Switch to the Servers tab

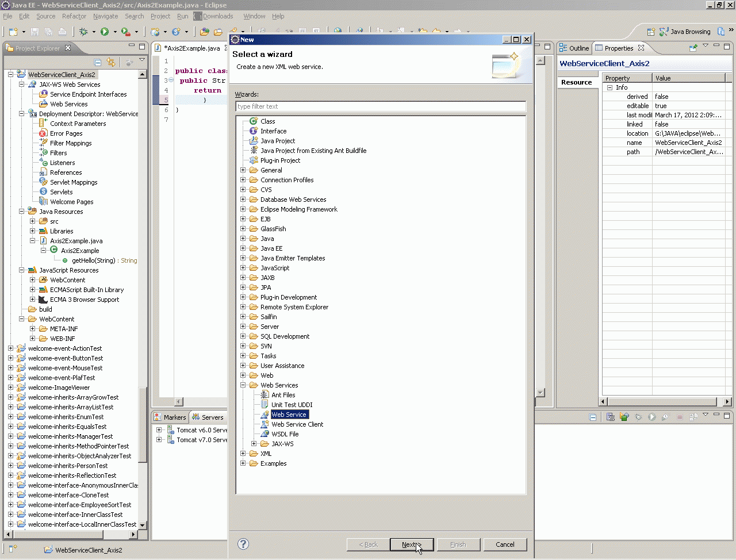click(x=208, y=417)
